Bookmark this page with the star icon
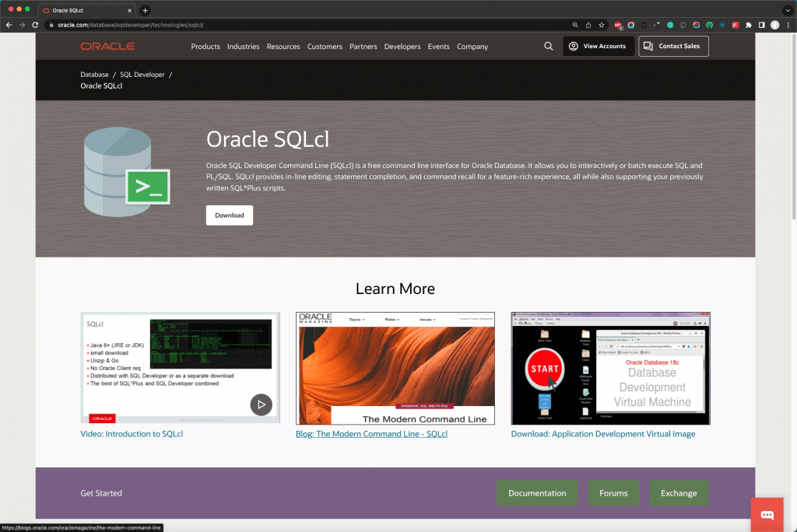The height and width of the screenshot is (532, 797). 602,25
